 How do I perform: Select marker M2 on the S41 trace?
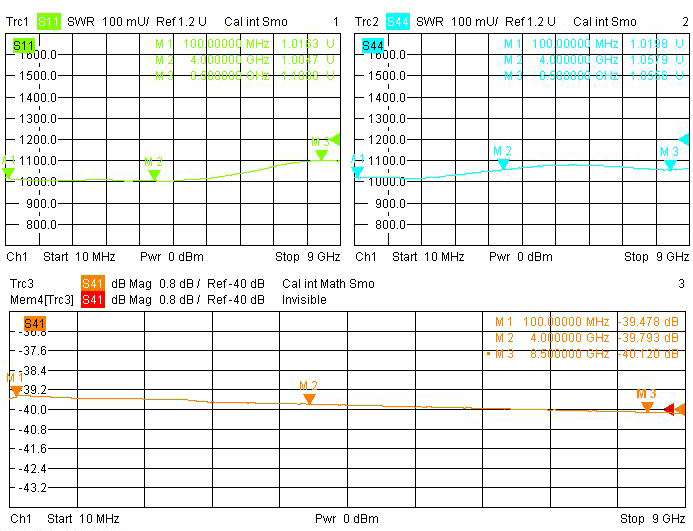coord(309,398)
